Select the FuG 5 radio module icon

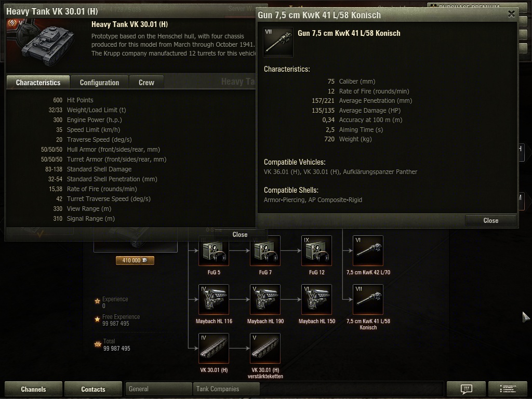pos(214,251)
